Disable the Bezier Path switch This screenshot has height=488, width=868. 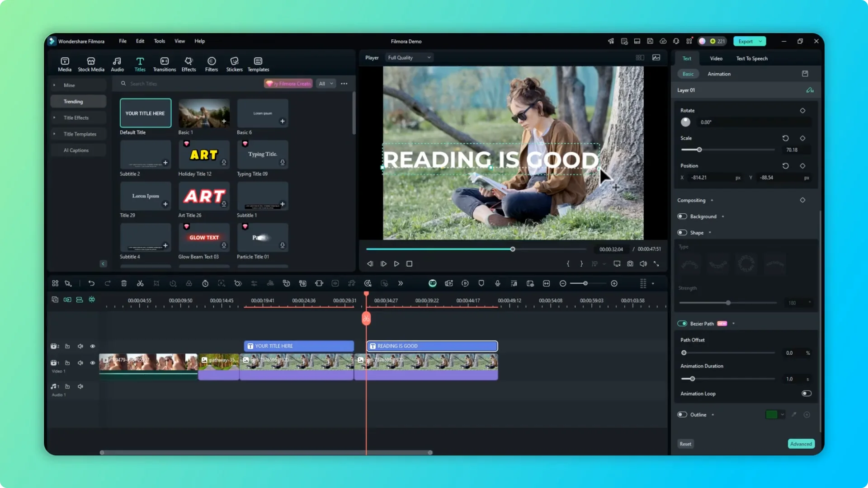click(x=682, y=324)
